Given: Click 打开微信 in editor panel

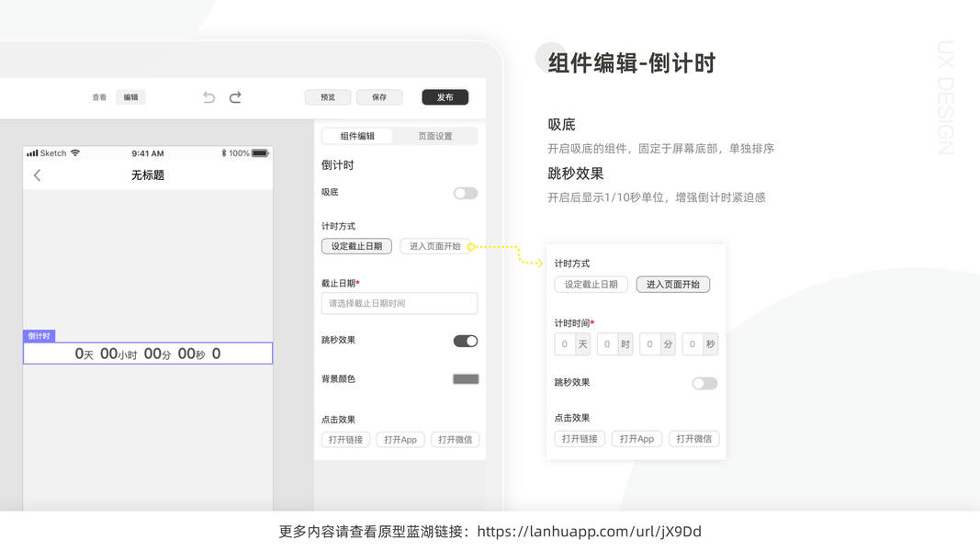Looking at the screenshot, I should (x=455, y=440).
